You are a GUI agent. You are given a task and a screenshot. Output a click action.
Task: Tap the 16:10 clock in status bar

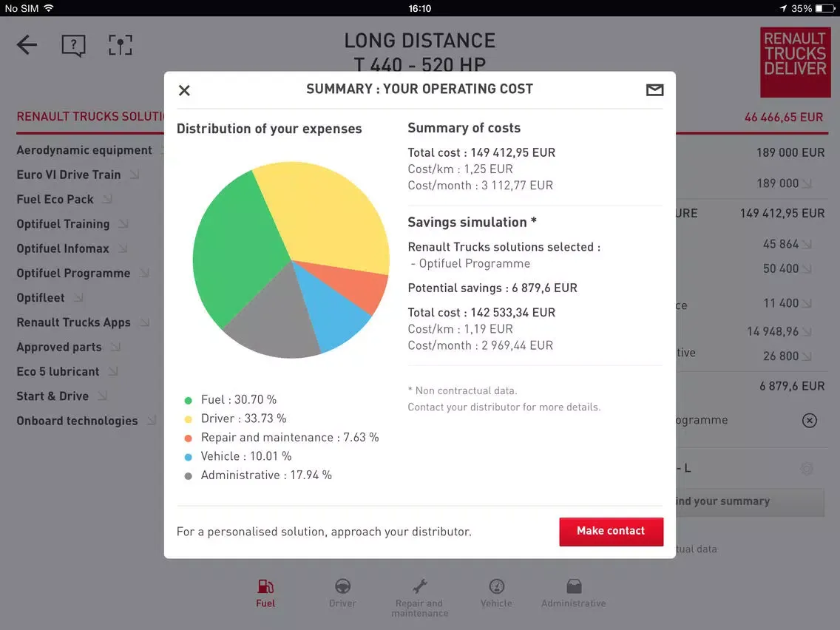419,9
